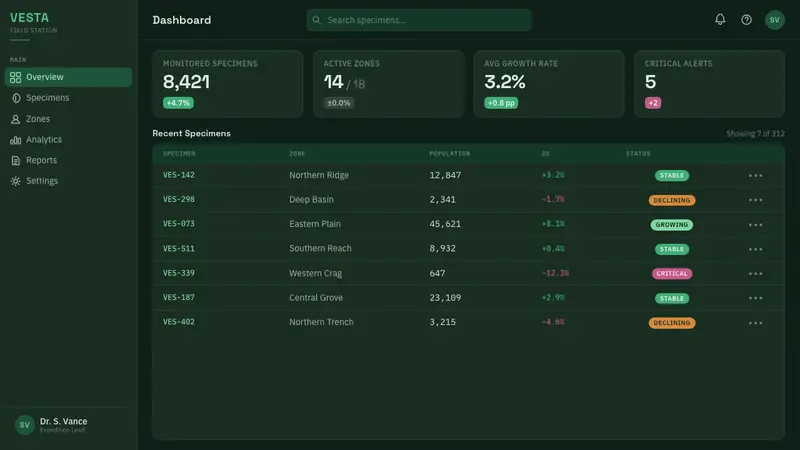Image resolution: width=800 pixels, height=450 pixels.
Task: Open notifications bell icon
Action: click(x=720, y=19)
